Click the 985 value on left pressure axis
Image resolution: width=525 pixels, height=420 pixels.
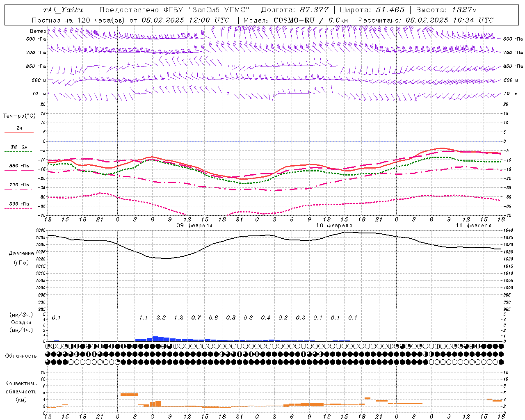[x=42, y=309]
